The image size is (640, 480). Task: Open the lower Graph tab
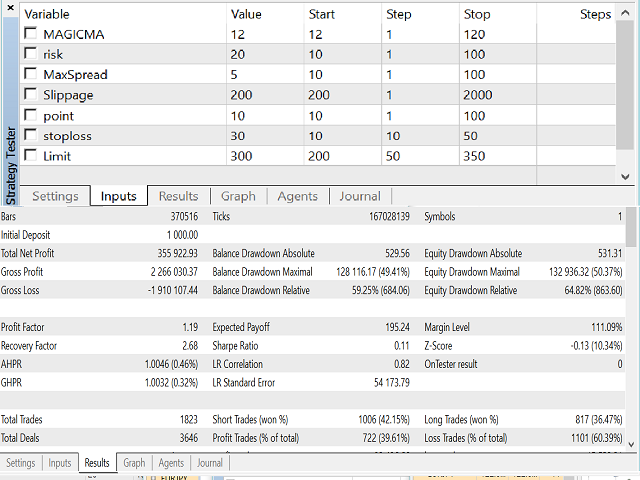[x=134, y=463]
